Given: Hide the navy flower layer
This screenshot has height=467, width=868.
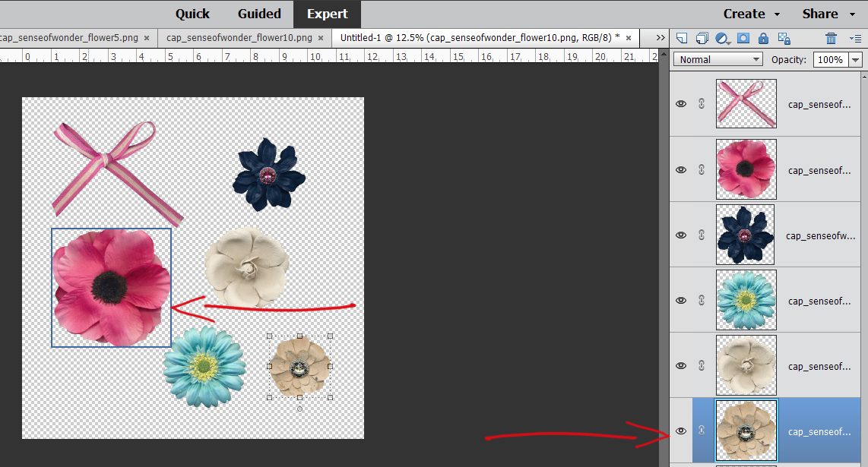Looking at the screenshot, I should pyautogui.click(x=681, y=235).
